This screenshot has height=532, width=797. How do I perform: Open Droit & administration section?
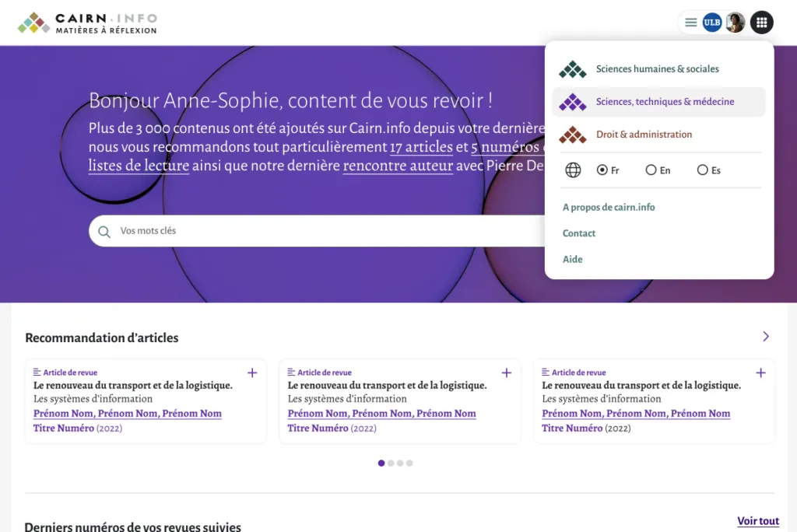tap(643, 135)
